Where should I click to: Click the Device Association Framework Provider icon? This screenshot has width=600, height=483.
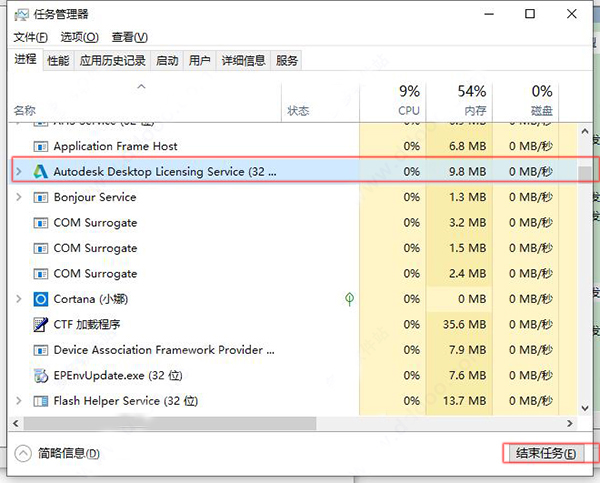[x=41, y=350]
